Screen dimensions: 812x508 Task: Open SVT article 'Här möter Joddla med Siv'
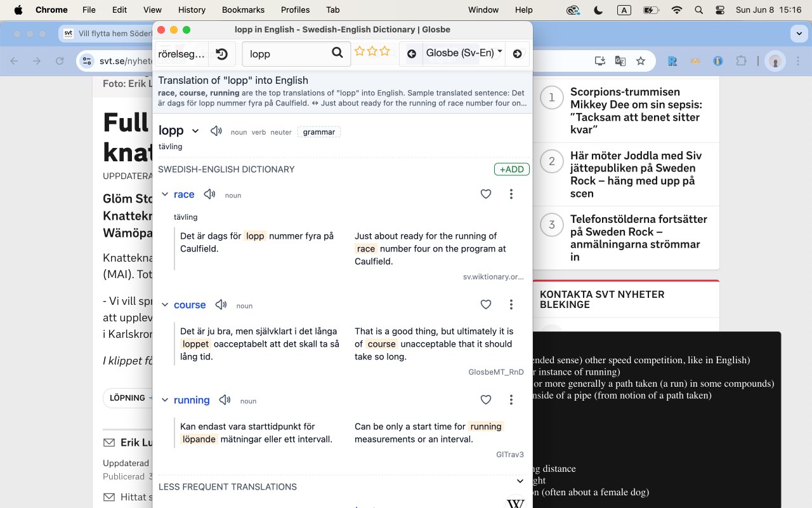click(636, 174)
